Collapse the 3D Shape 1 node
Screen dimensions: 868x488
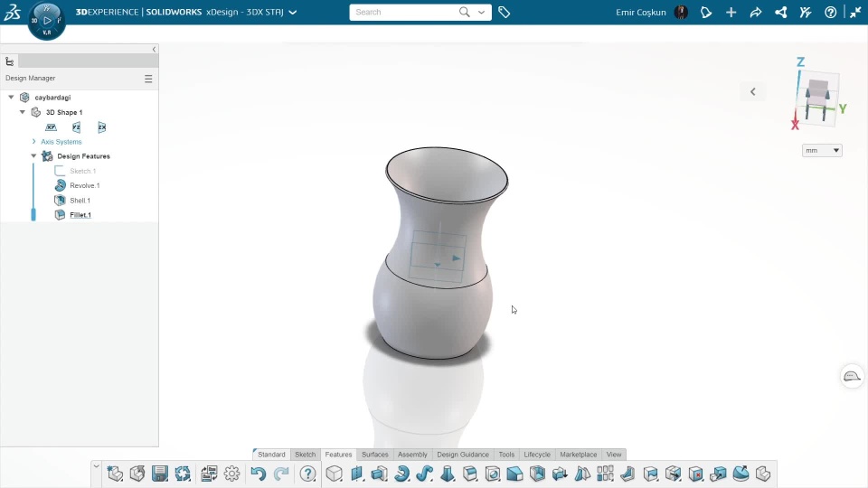(x=23, y=112)
